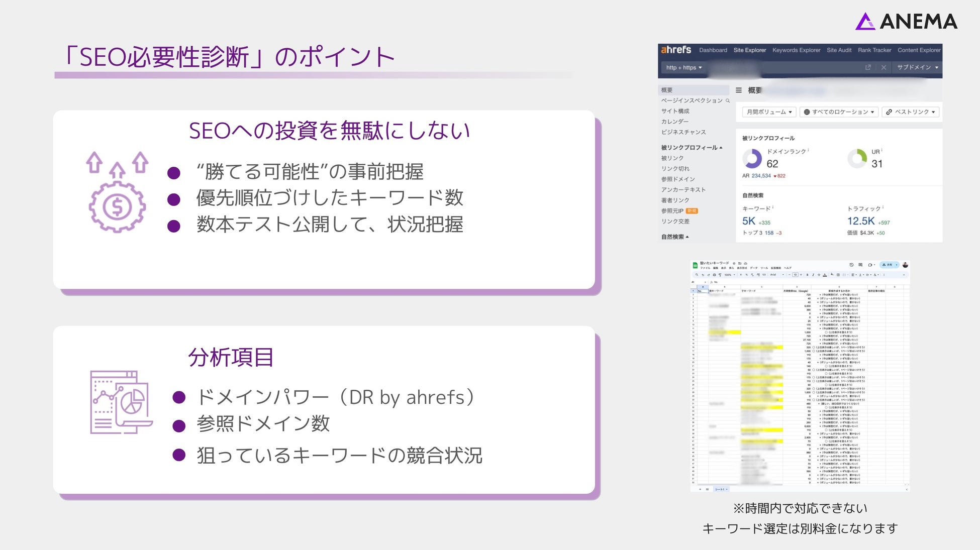The height and width of the screenshot is (550, 980).
Task: Click the hamburger menu icon beside 概要
Action: click(x=739, y=90)
